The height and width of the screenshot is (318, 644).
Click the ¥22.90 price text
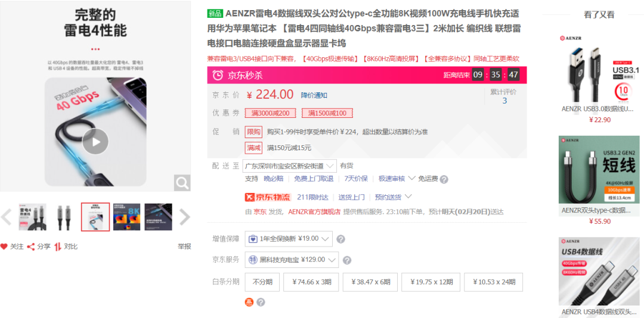coord(600,120)
